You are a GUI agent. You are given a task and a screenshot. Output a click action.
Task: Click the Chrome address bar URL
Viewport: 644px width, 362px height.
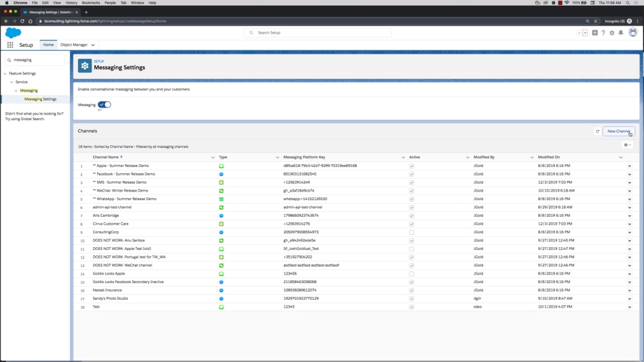[105, 21]
